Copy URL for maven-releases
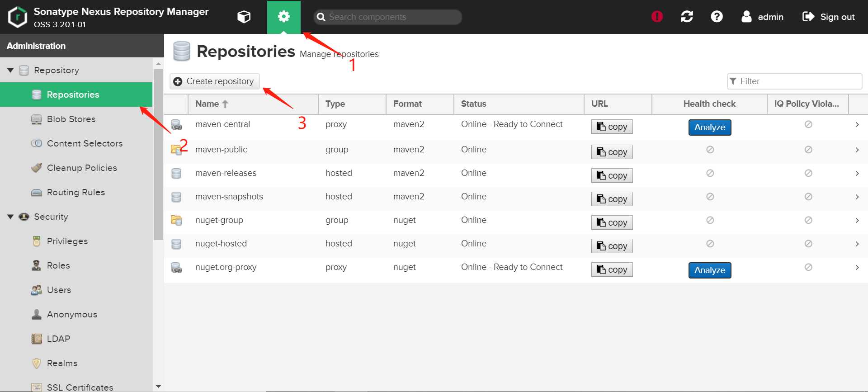 tap(612, 175)
